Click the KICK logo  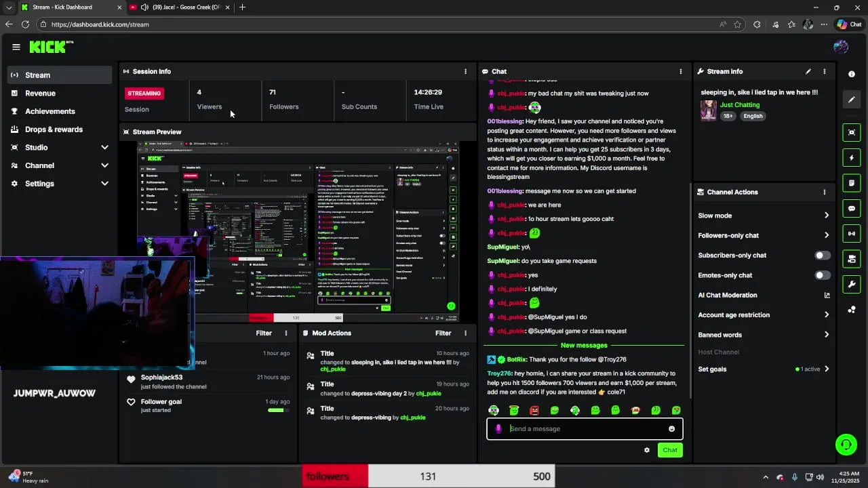tap(51, 47)
